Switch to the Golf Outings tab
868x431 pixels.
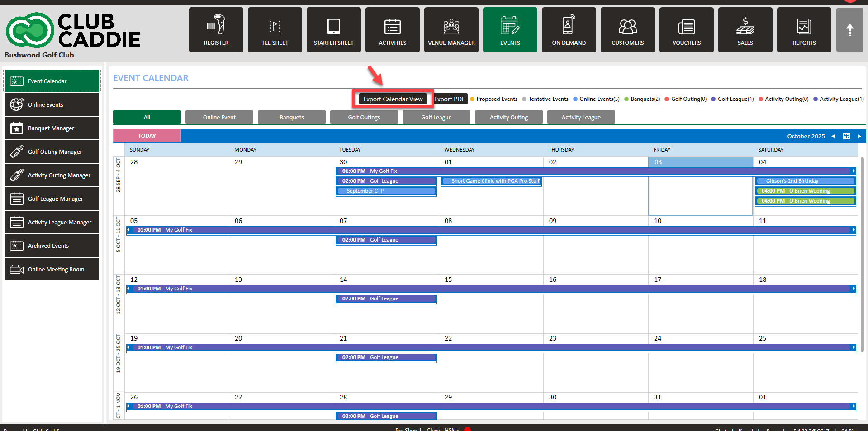(x=364, y=118)
